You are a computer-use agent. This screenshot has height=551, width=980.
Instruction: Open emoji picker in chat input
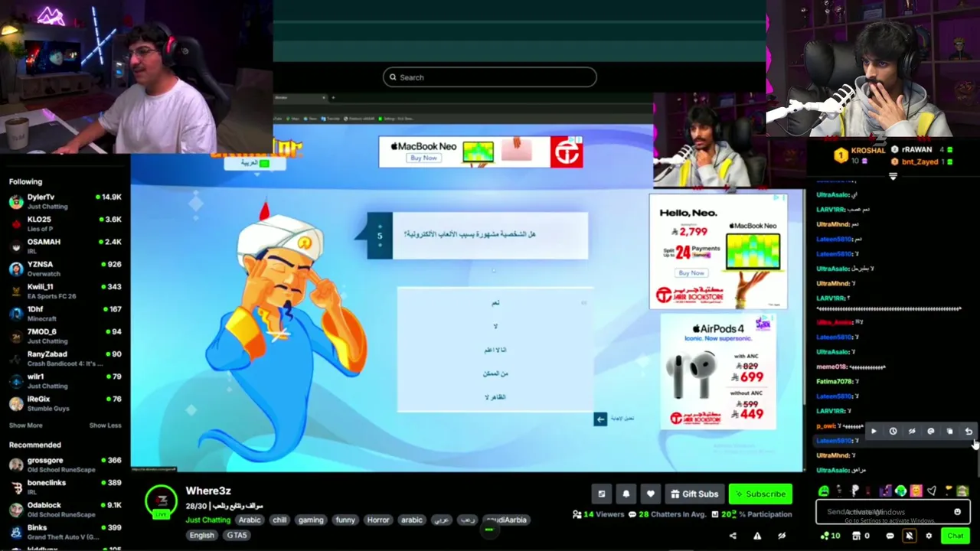point(957,512)
